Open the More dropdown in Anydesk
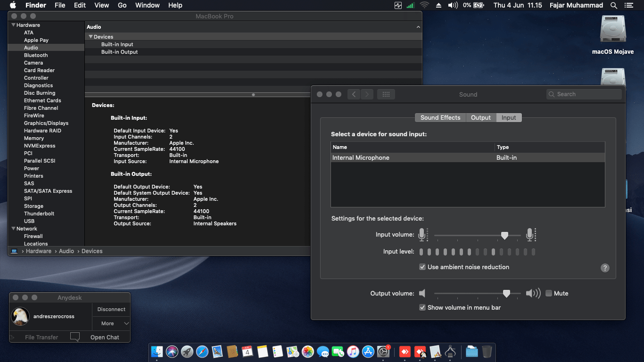 point(111,323)
